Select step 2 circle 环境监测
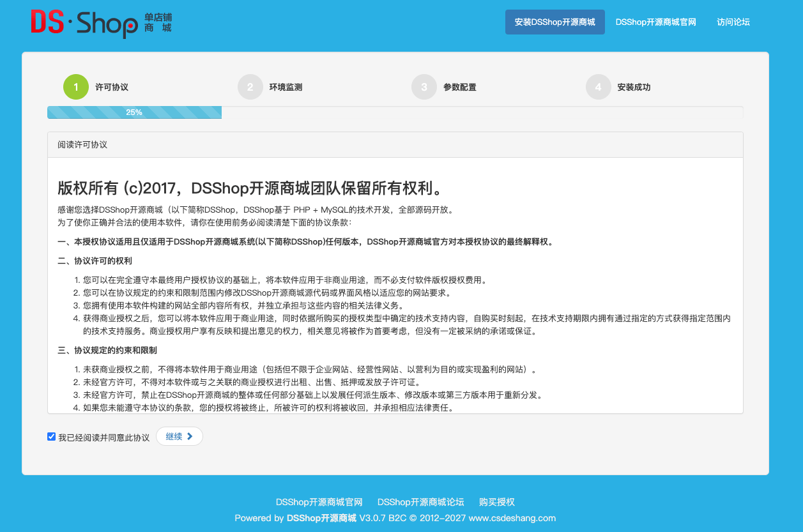This screenshot has height=532, width=803. (250, 87)
